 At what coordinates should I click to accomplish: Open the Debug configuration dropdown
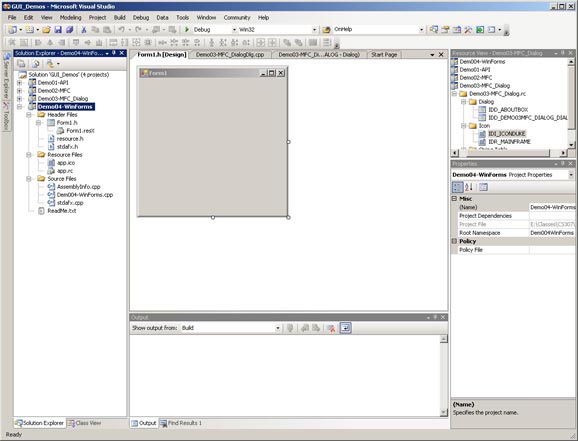[234, 29]
